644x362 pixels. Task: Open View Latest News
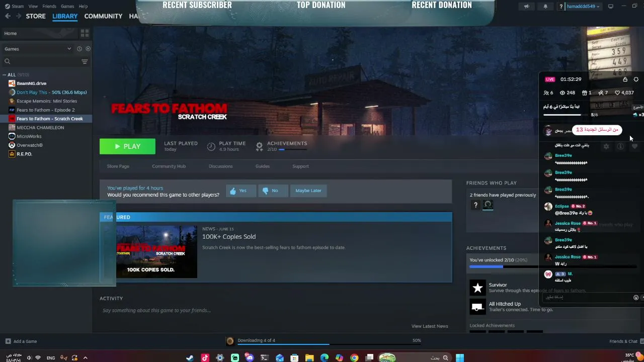pos(430,326)
